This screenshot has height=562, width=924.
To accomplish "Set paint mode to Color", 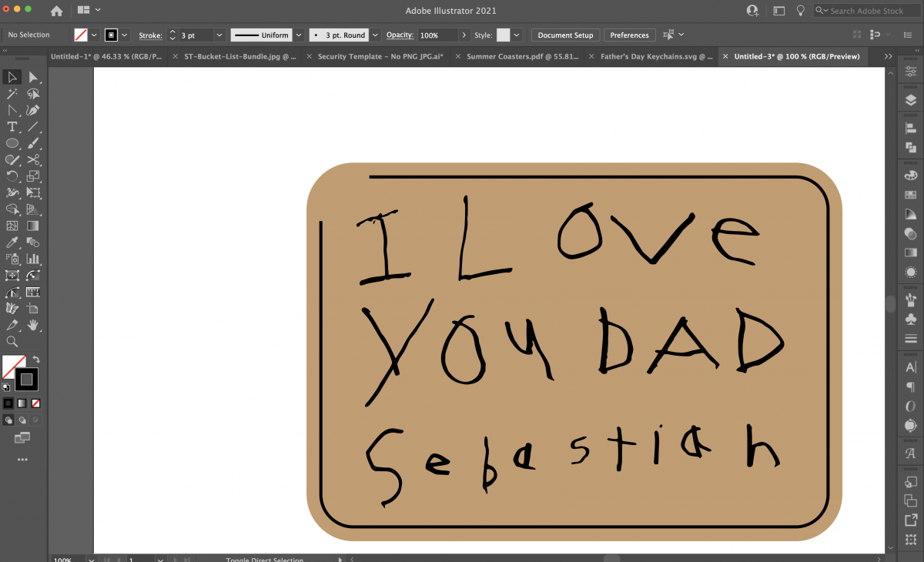I will [8, 403].
